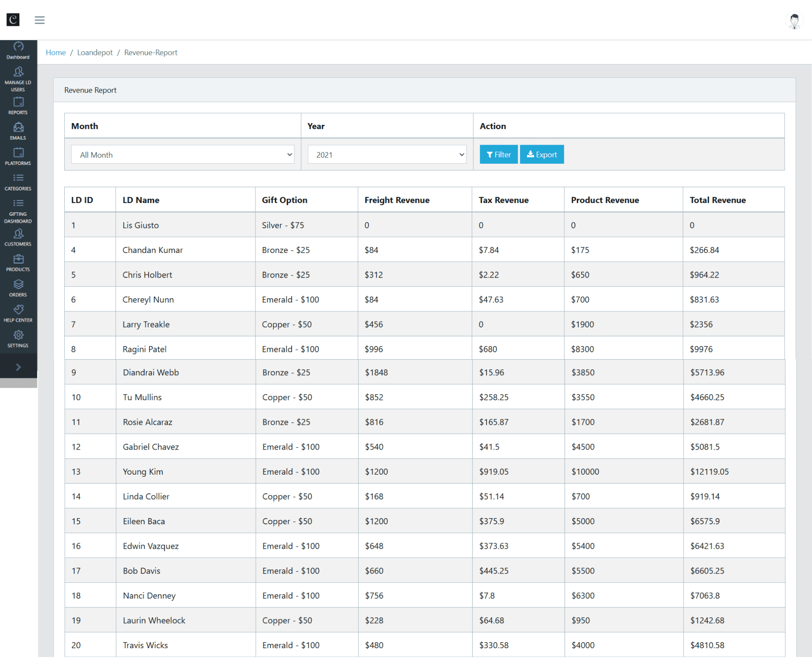Image resolution: width=812 pixels, height=668 pixels.
Task: Click the Products briefcase icon
Action: (18, 263)
